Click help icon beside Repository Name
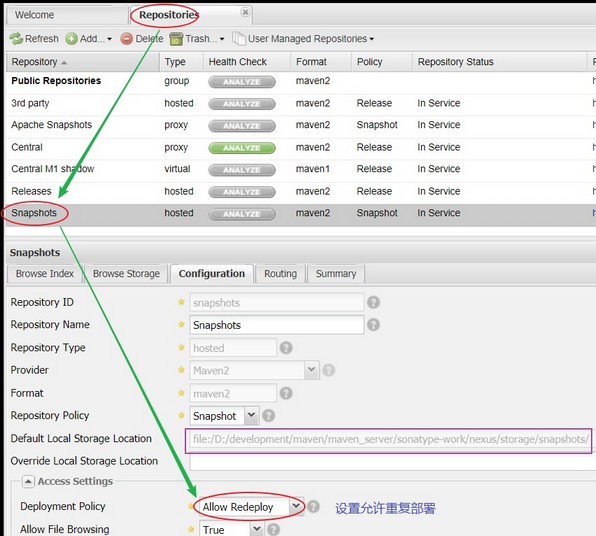The height and width of the screenshot is (536, 596). 373,325
